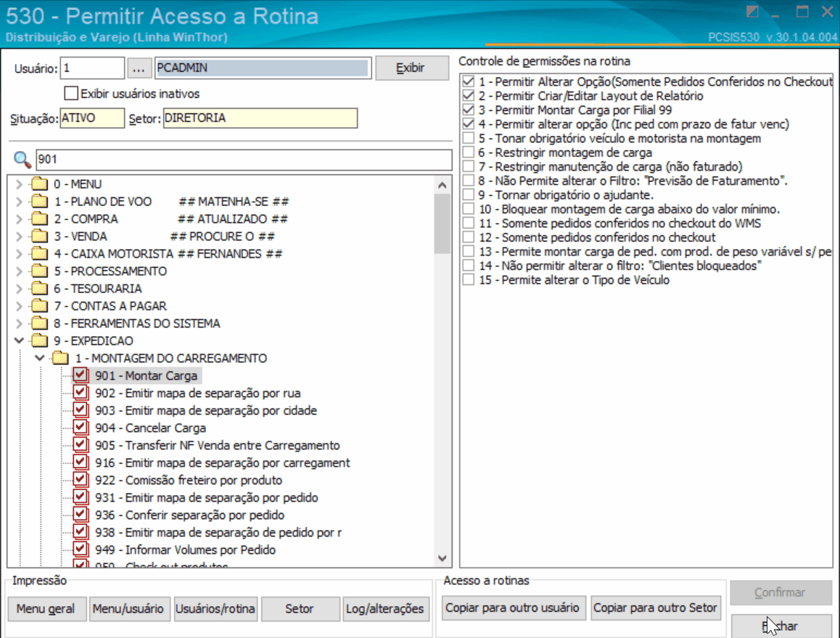Click Copiar para outro Setor
Viewport: 840px width, 638px height.
(656, 608)
